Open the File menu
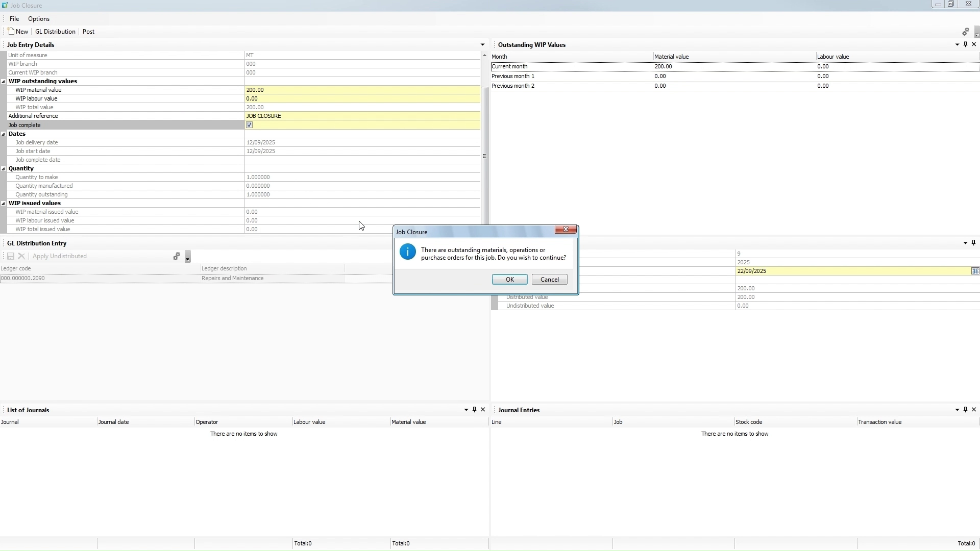980x551 pixels. coord(14,19)
